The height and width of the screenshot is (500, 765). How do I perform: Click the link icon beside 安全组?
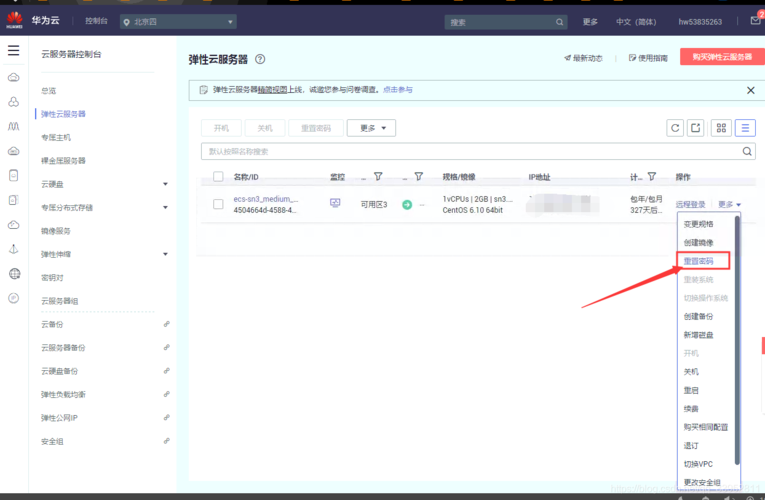166,441
